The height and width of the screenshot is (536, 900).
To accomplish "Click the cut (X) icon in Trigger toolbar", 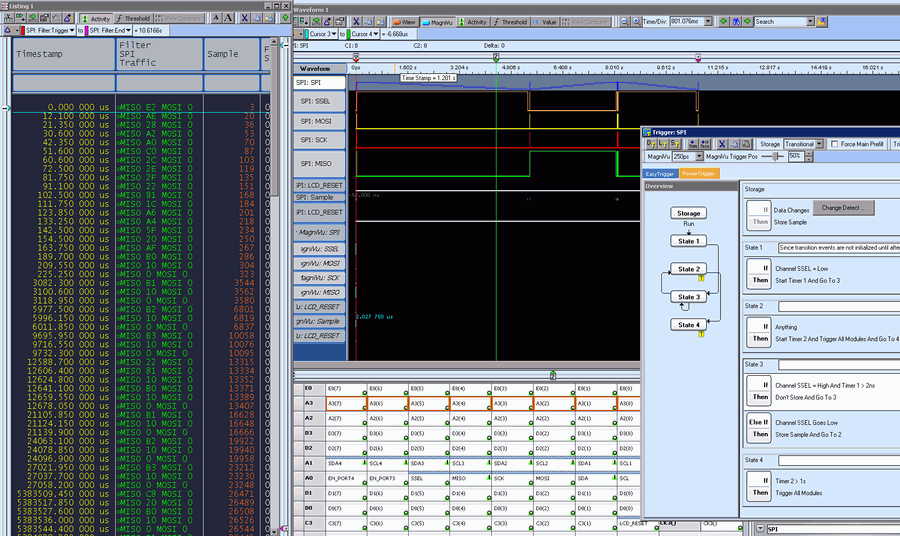I will (721, 144).
